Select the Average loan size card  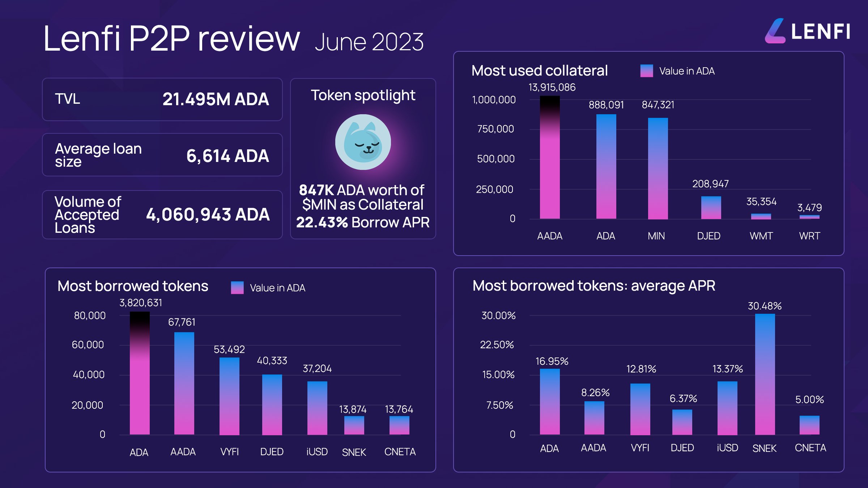pos(162,155)
